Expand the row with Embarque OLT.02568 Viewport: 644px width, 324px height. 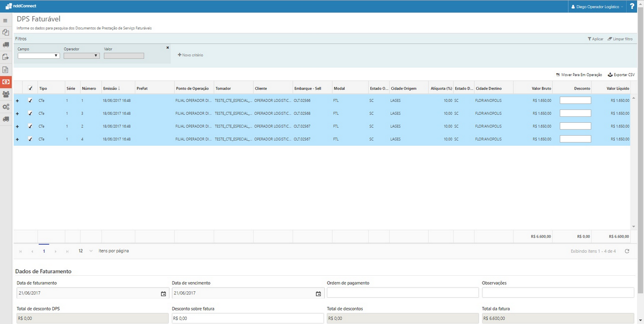[x=17, y=113]
